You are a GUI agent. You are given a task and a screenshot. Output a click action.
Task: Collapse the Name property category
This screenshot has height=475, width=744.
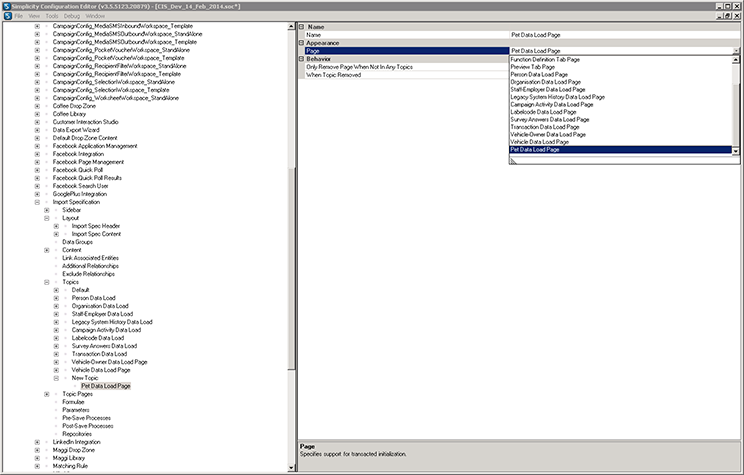[301, 27]
